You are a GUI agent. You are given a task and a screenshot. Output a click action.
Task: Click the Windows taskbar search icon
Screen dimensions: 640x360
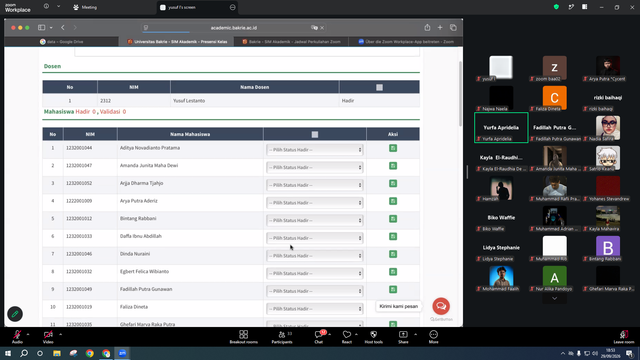[x=24, y=353]
